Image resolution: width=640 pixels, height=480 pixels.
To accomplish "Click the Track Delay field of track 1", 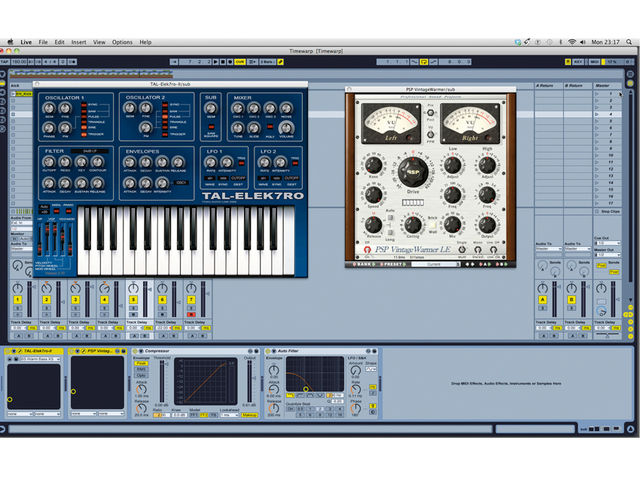I will tap(18, 328).
